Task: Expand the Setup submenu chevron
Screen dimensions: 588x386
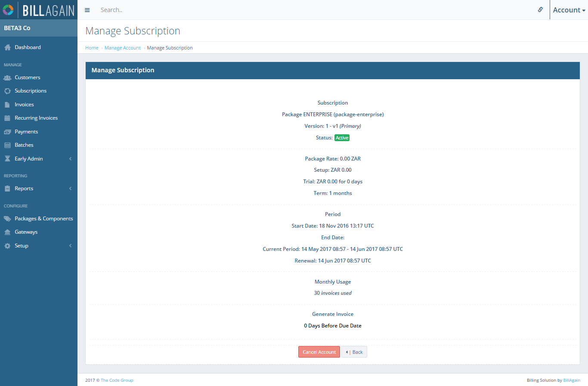Action: 70,246
